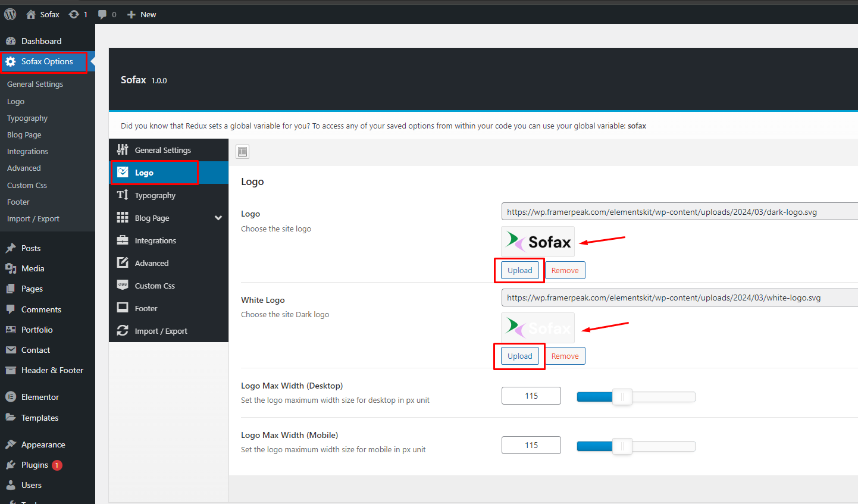Screen dimensions: 858x504
Task: Open Footer tab in options panel
Action: (x=168, y=308)
